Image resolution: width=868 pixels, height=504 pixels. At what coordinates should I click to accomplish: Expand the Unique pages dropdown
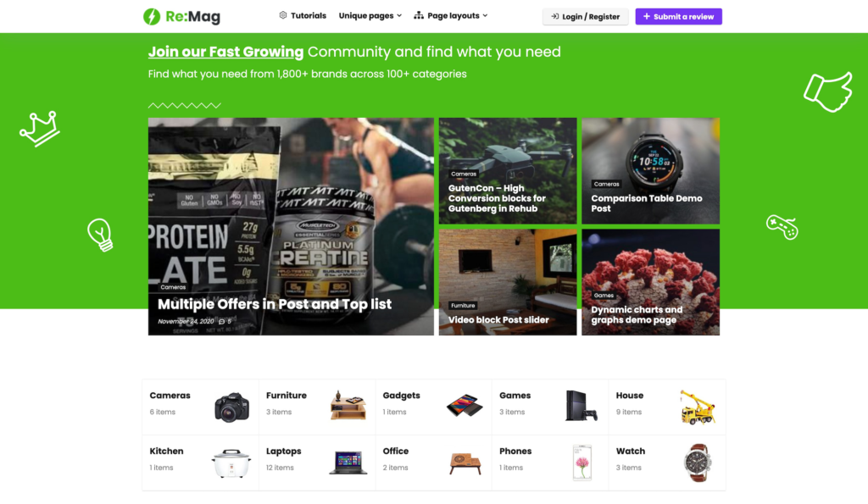[x=370, y=15]
